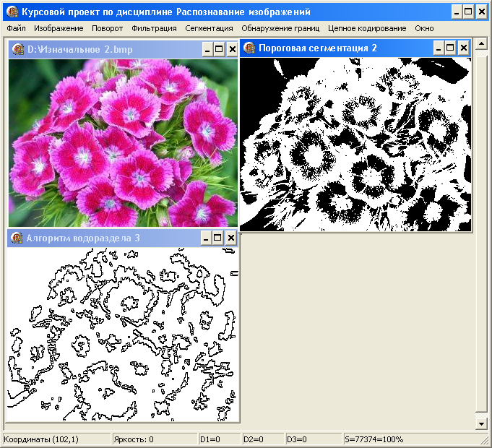The image size is (492, 448).
Task: Open the Поворот menu
Action: [x=108, y=29]
